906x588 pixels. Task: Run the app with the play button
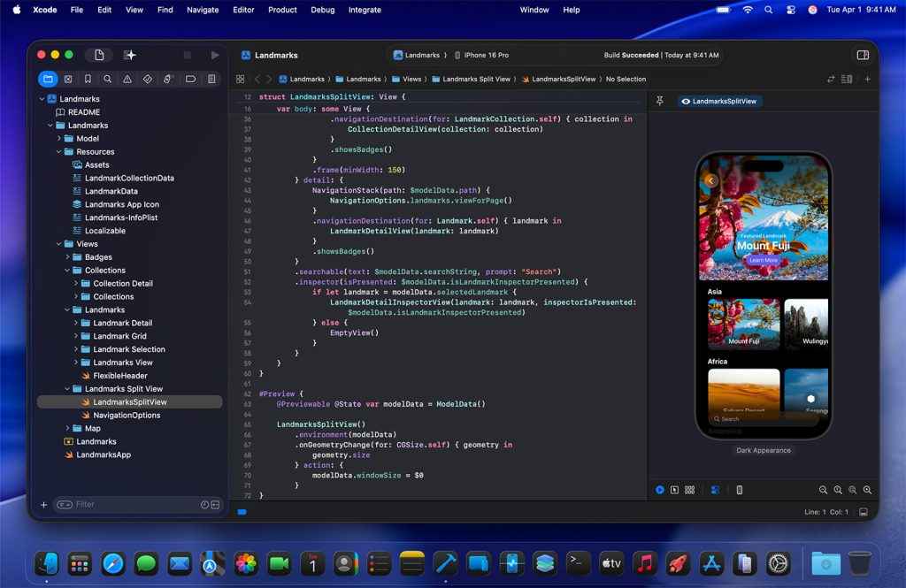pos(215,54)
